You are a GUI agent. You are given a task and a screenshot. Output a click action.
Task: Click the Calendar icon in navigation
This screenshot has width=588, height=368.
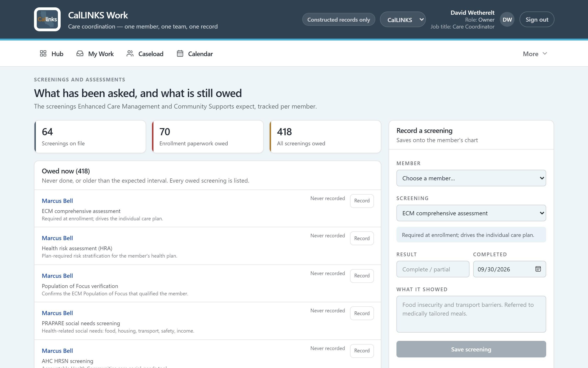point(180,54)
